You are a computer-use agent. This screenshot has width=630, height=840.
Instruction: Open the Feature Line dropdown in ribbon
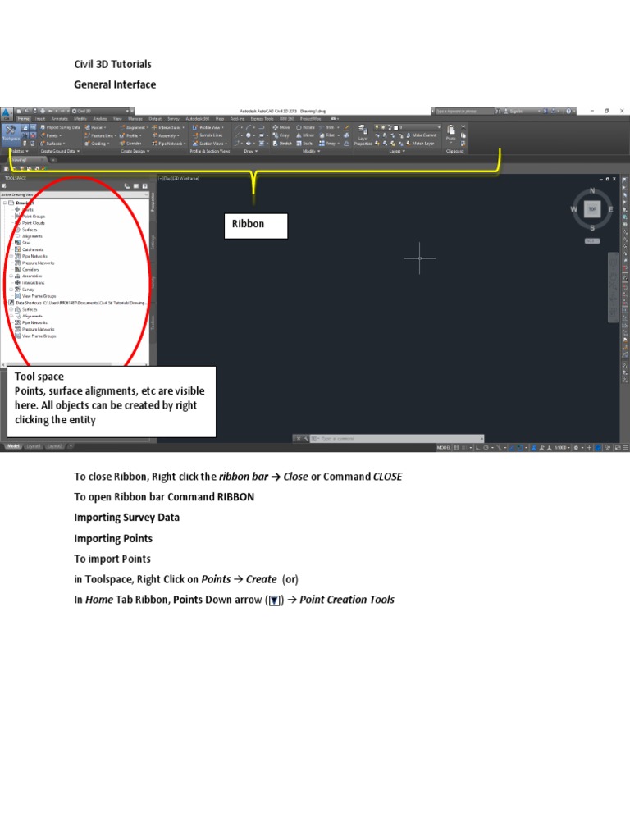click(x=99, y=135)
